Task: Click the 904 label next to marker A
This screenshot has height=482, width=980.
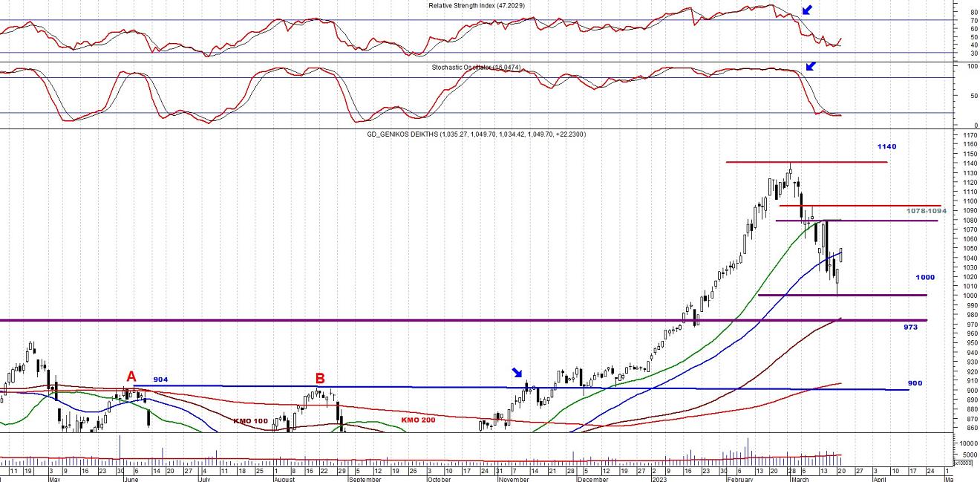Action: coord(161,380)
